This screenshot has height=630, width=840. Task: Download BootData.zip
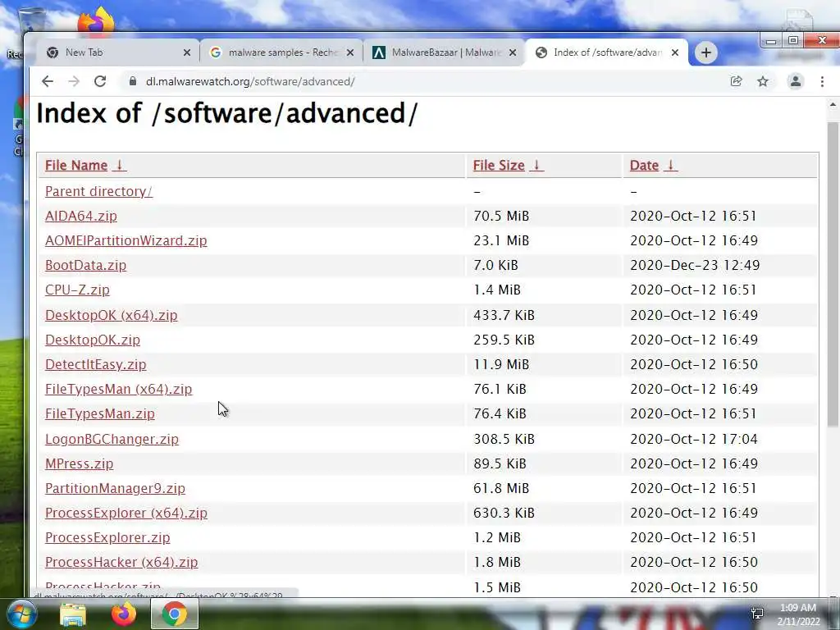[85, 265]
